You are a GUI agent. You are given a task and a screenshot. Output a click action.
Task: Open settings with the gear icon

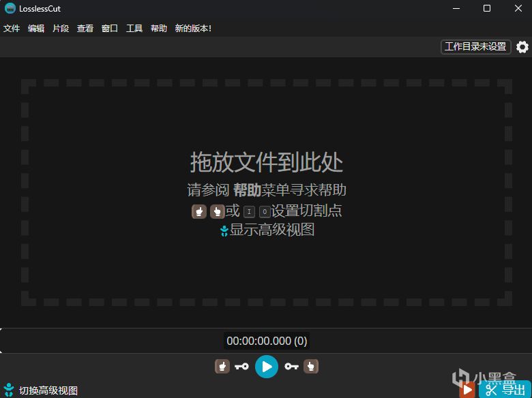[522, 47]
